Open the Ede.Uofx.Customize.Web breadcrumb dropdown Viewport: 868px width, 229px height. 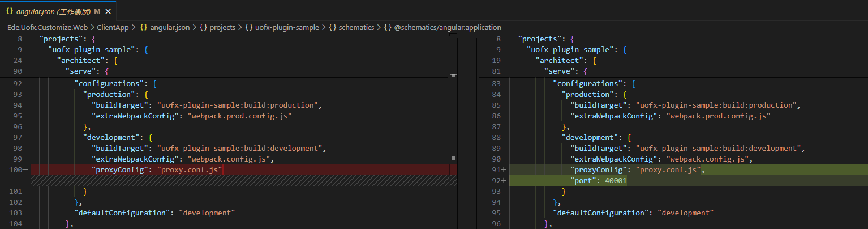tap(47, 27)
